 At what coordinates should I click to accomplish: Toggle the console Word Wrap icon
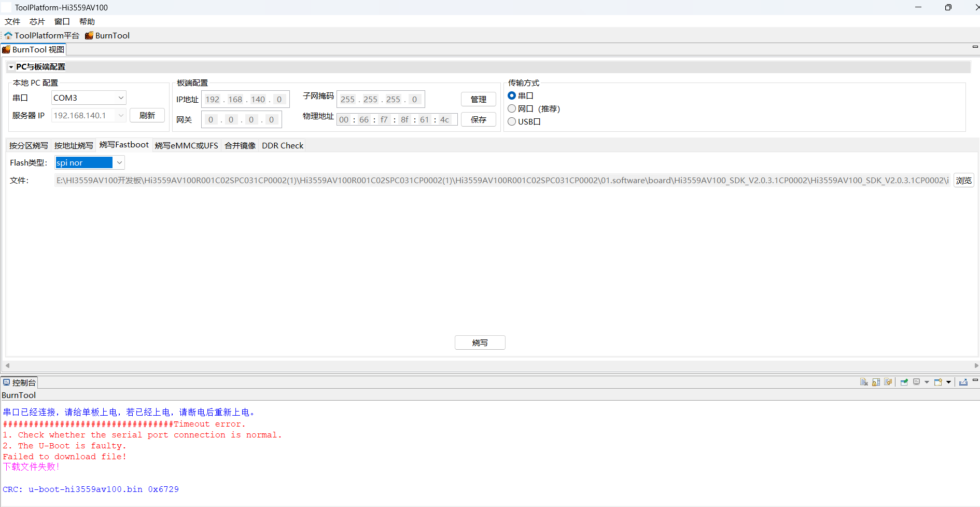pyautogui.click(x=888, y=382)
